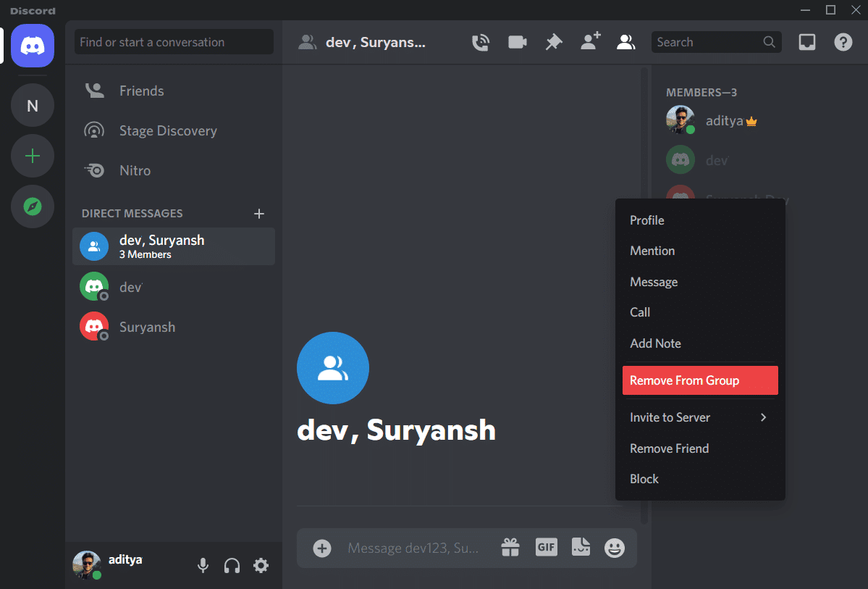Open the emoji picker
Viewport: 868px width, 589px height.
pyautogui.click(x=614, y=548)
